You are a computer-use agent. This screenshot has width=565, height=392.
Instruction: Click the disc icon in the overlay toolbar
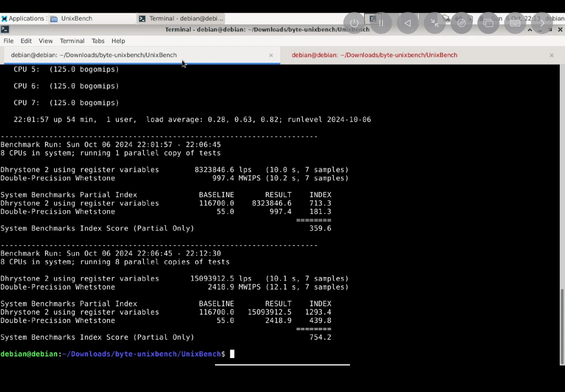[461, 23]
